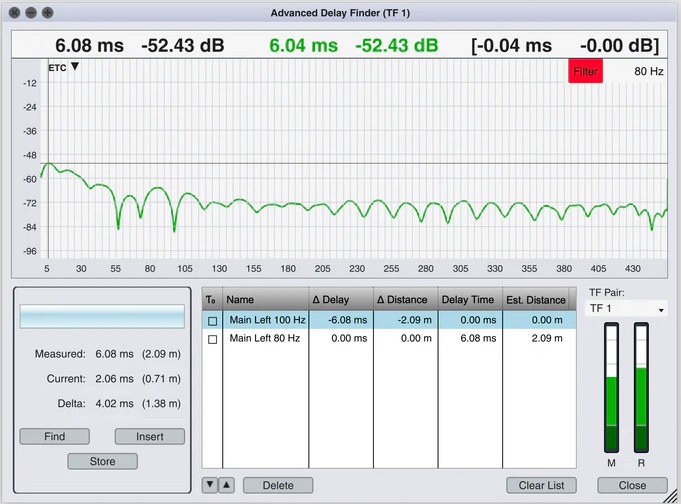681x504 pixels.
Task: Sort by the Name column header
Action: click(265, 299)
